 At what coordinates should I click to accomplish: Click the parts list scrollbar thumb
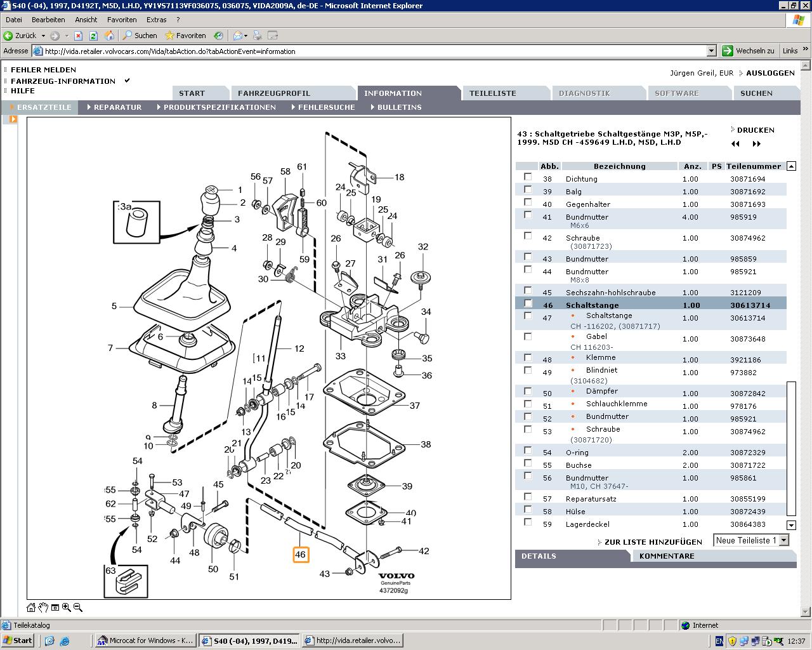(791, 449)
